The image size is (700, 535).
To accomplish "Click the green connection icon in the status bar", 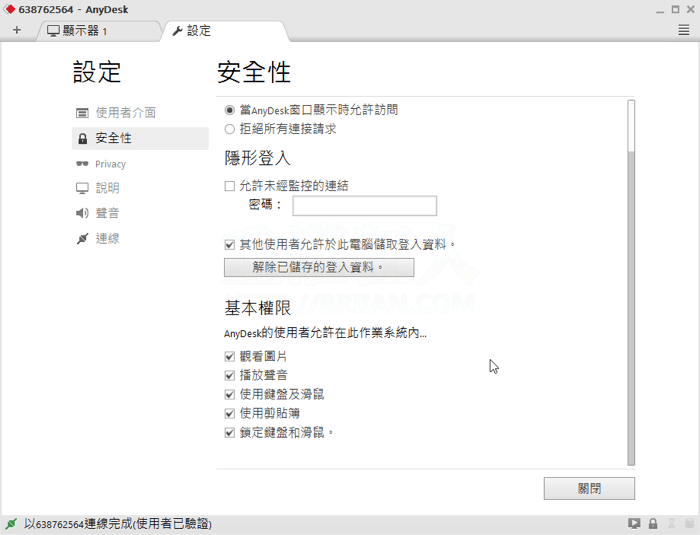I will 11,524.
